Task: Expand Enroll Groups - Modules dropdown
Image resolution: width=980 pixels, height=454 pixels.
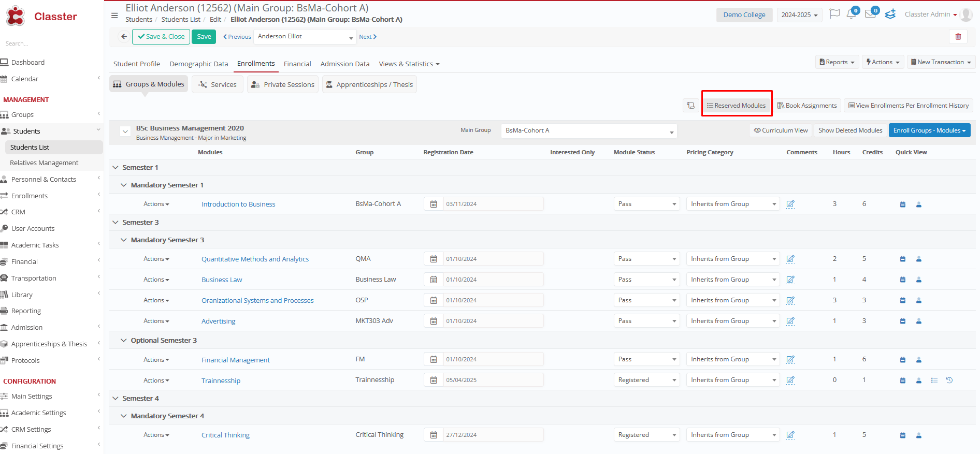Action: click(929, 130)
